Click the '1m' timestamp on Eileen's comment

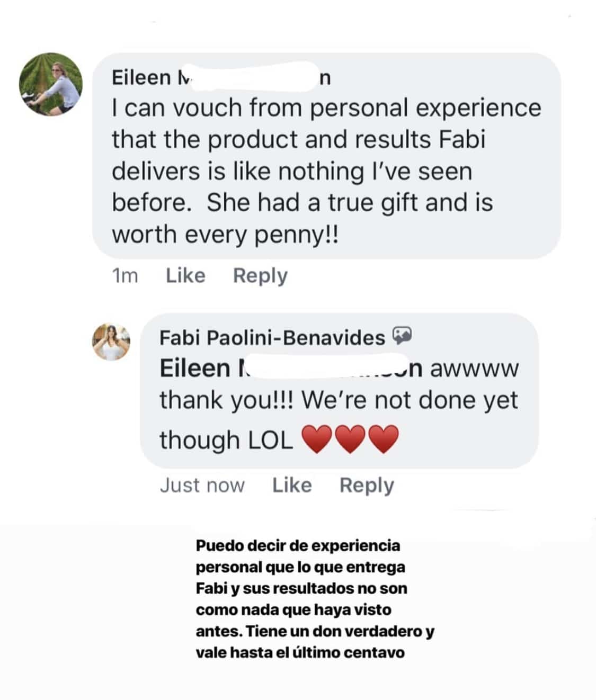[x=125, y=276]
